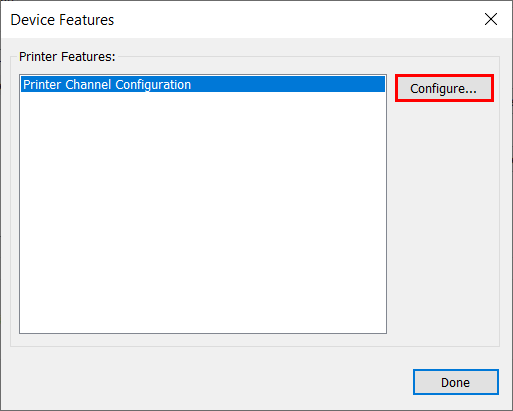Click Done to finish
Viewport: 513px width, 411px height.
pyautogui.click(x=456, y=382)
